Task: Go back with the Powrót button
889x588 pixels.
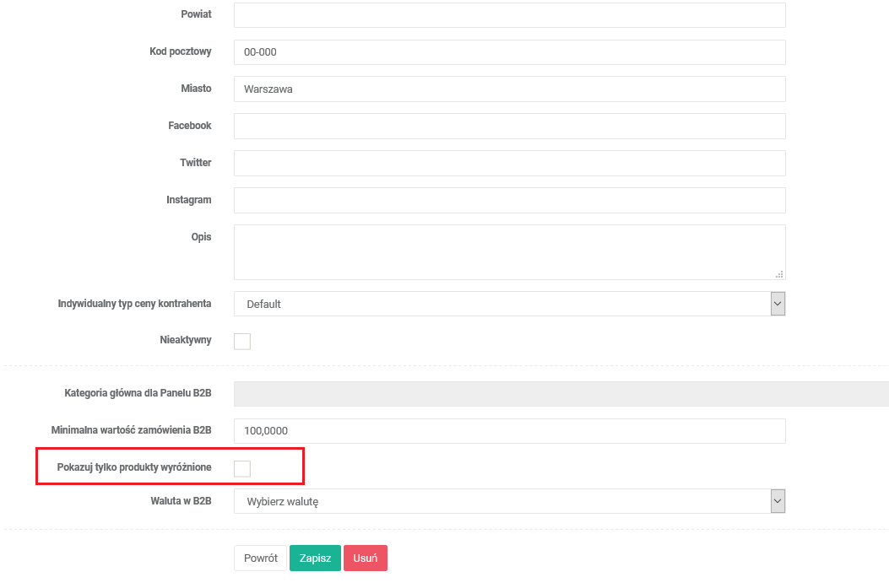Action: pos(260,558)
